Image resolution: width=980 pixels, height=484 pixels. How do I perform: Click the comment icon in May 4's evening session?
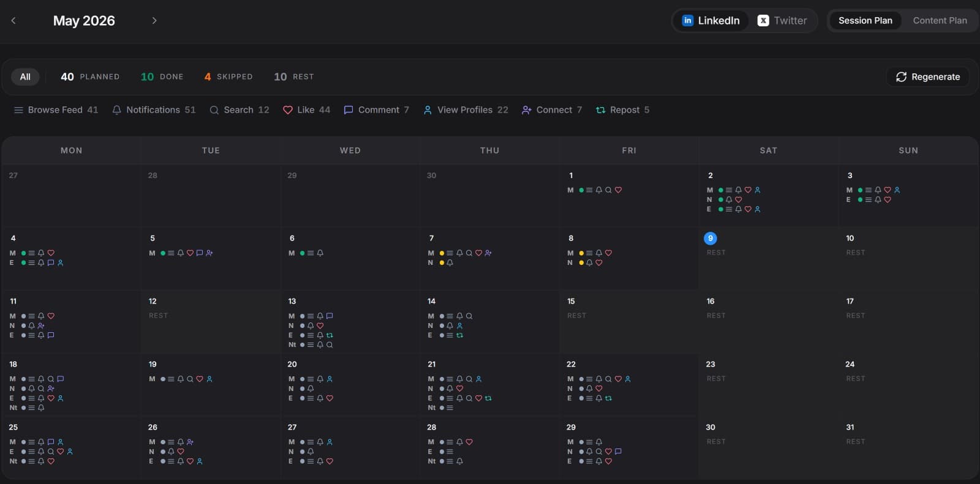(51, 263)
